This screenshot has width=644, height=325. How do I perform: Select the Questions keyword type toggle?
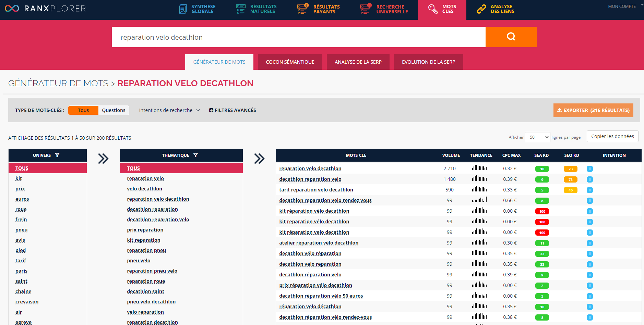coord(114,110)
